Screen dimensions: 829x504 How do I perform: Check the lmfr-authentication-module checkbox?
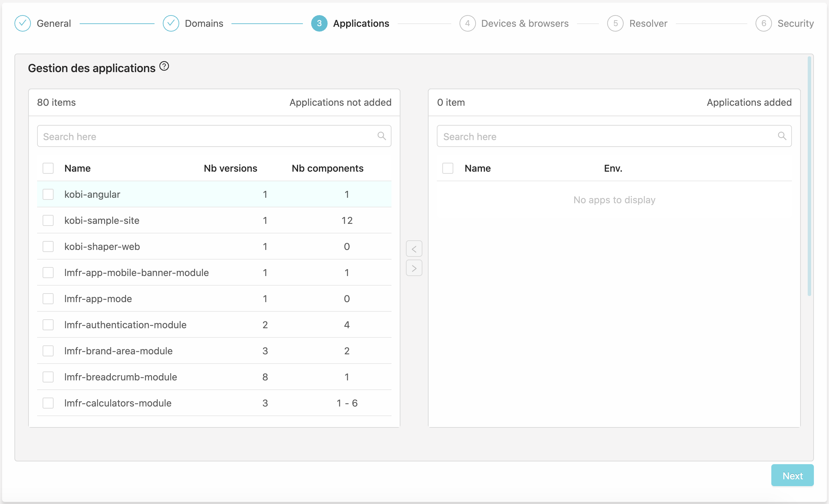pos(48,325)
